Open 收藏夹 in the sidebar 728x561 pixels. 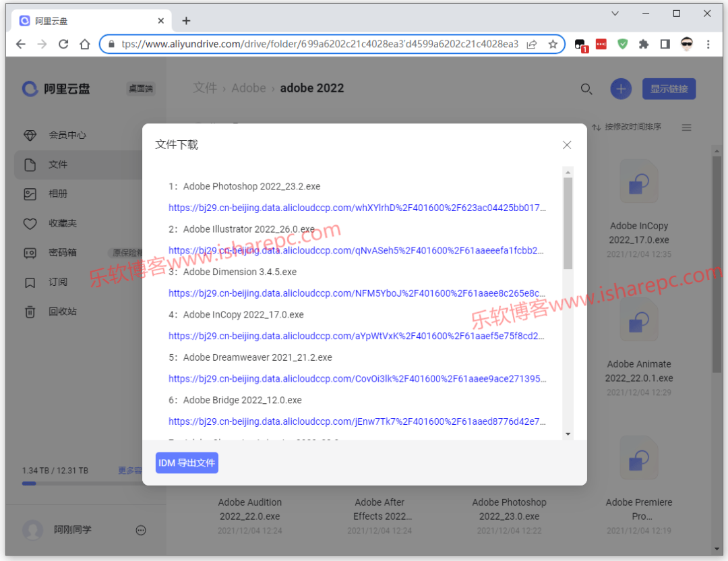[50, 223]
